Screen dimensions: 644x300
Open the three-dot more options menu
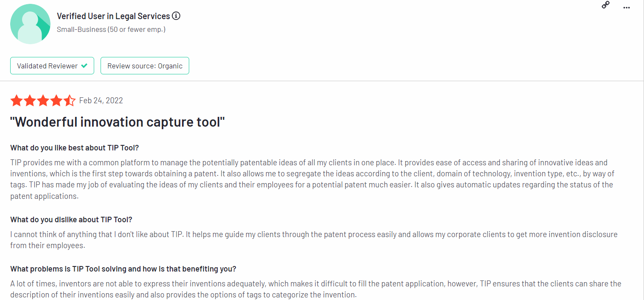coord(627,8)
